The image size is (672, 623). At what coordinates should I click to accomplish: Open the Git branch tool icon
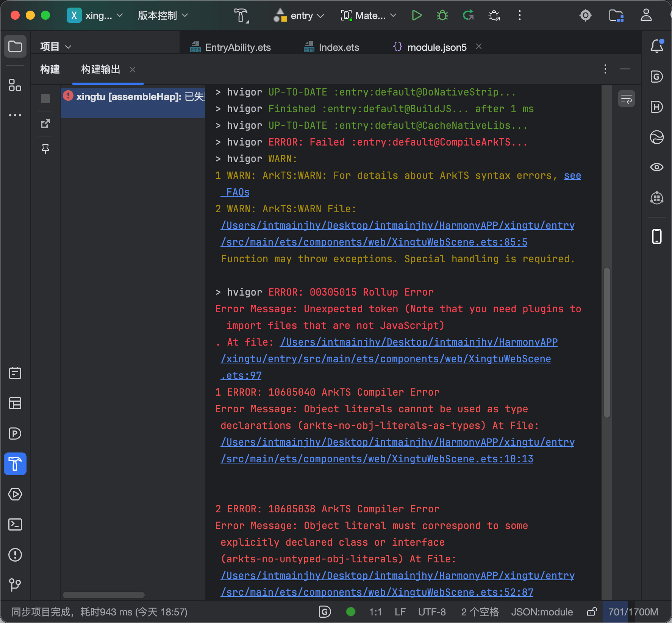pos(15,585)
